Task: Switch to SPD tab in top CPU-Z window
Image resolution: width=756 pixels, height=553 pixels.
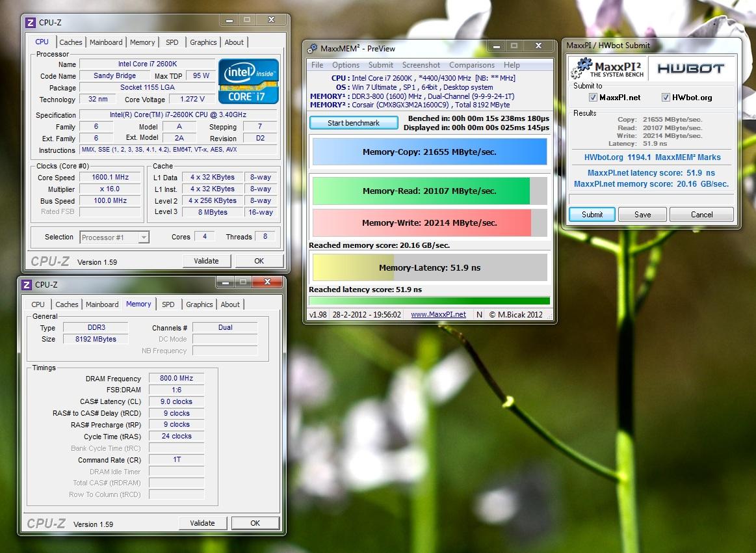Action: pos(172,42)
